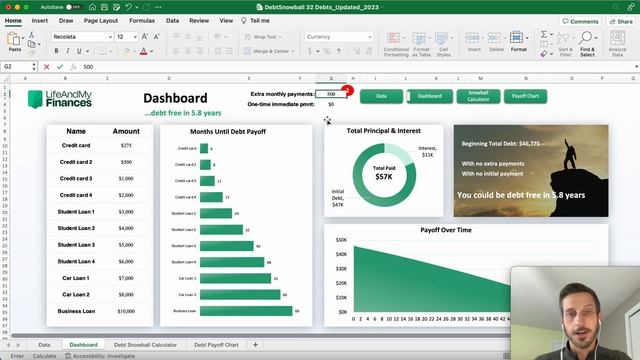Image resolution: width=640 pixels, height=360 pixels.
Task: Open the font color dropdown arrow
Action: (152, 51)
